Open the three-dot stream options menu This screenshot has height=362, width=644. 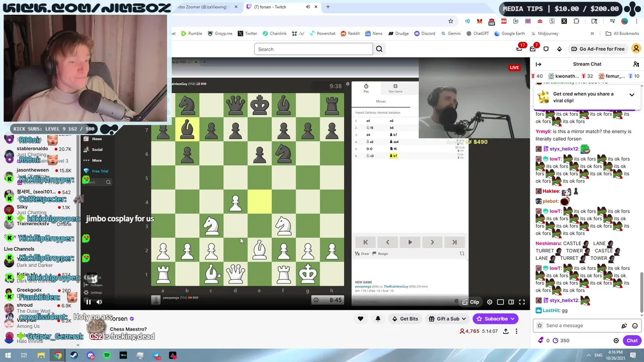(x=516, y=331)
